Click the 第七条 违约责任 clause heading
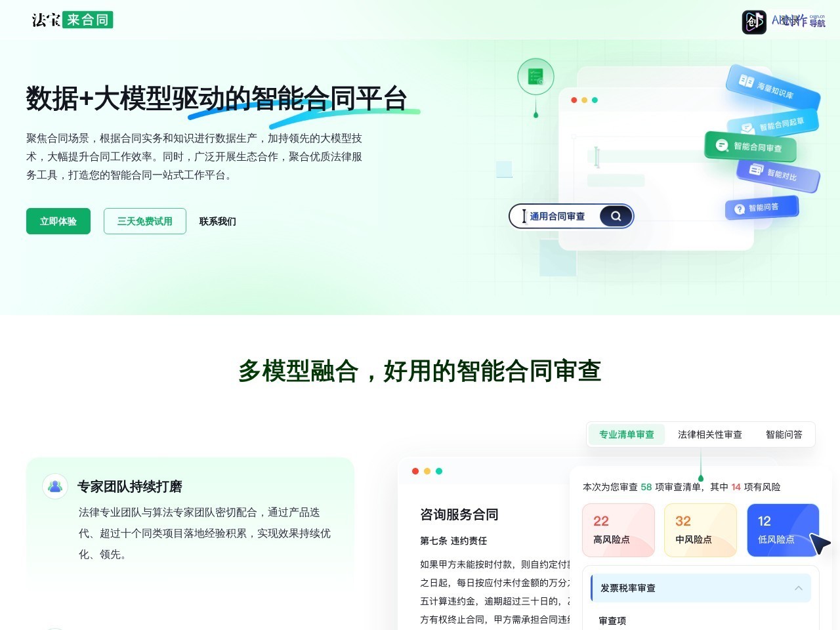This screenshot has height=630, width=840. [x=453, y=541]
